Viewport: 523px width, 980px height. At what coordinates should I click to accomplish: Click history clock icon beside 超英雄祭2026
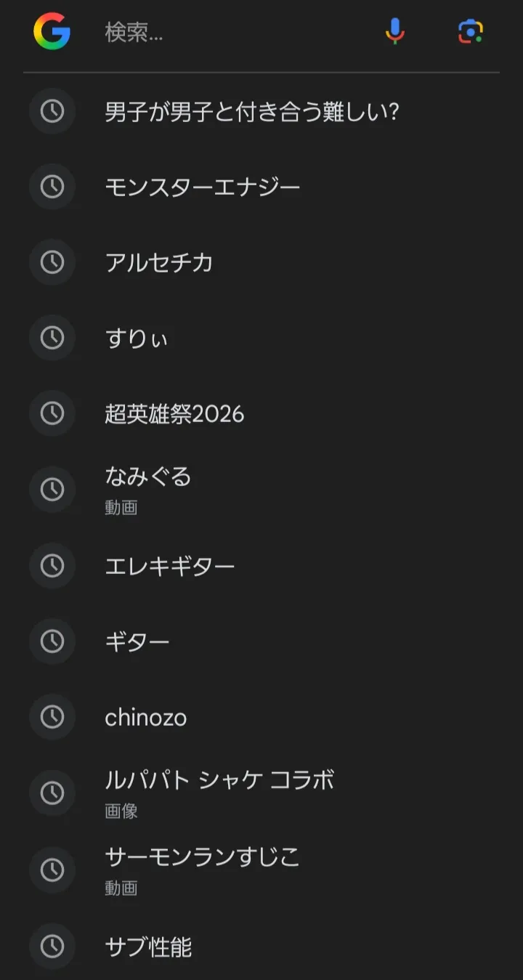point(52,414)
